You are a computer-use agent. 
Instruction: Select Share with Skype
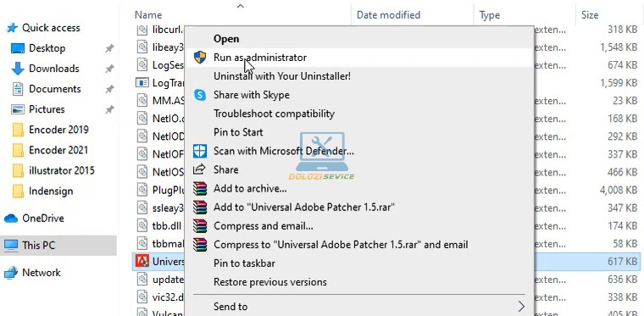click(x=252, y=95)
